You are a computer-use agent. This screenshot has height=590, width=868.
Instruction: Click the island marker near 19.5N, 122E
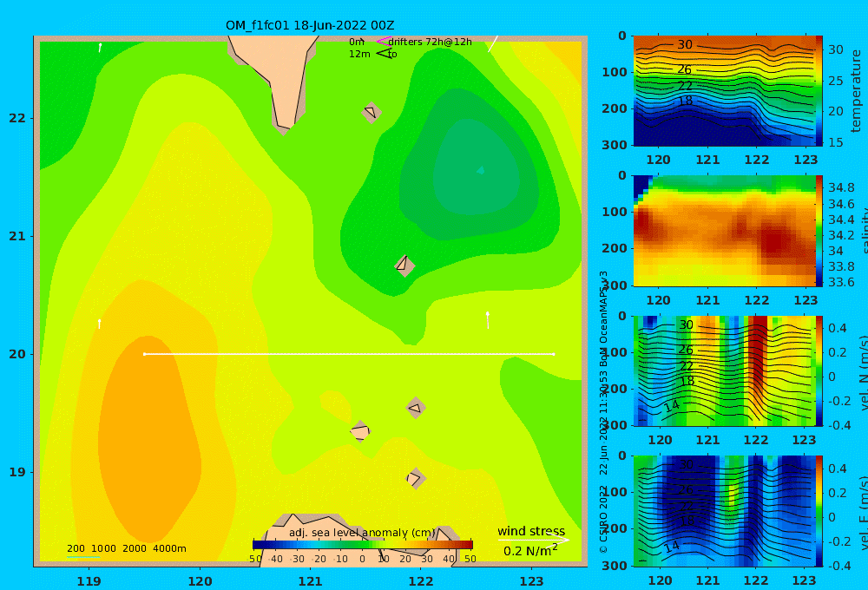click(x=415, y=409)
